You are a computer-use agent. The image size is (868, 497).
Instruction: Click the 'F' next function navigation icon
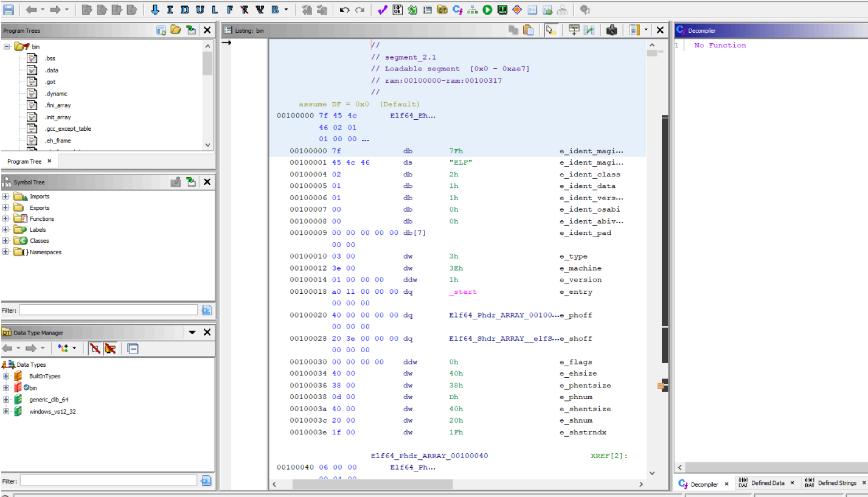[x=229, y=10]
